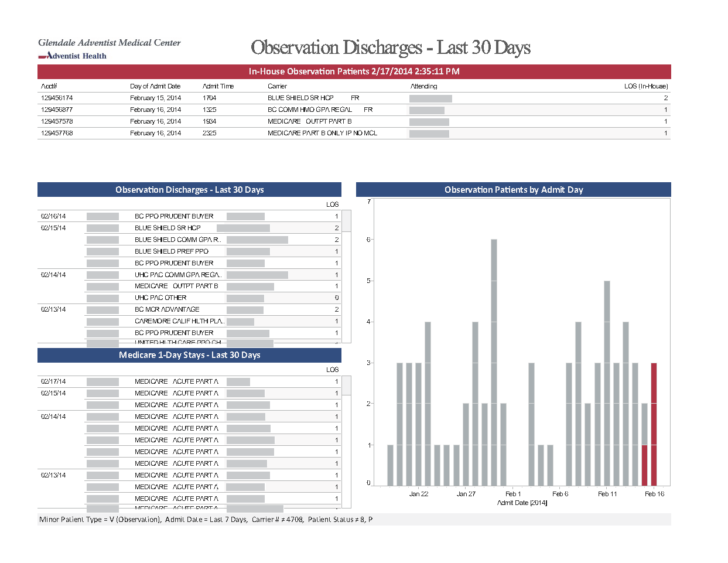Click the Day of Admit Date column header

coord(155,86)
